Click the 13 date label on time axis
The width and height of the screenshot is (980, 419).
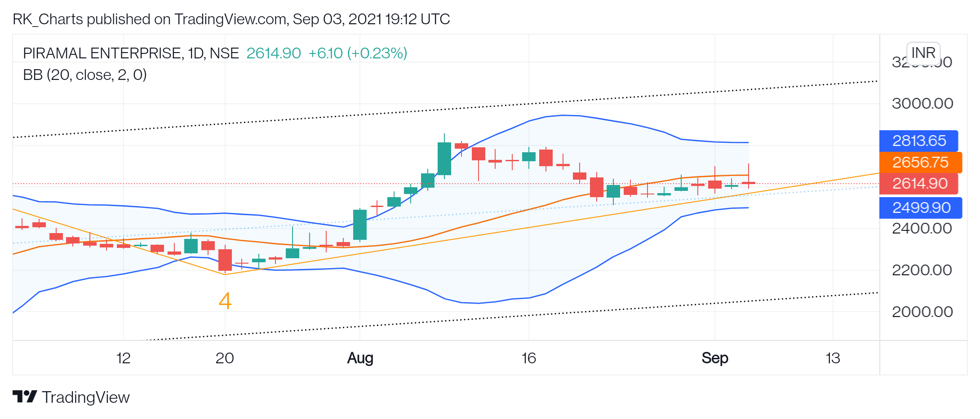pos(833,358)
